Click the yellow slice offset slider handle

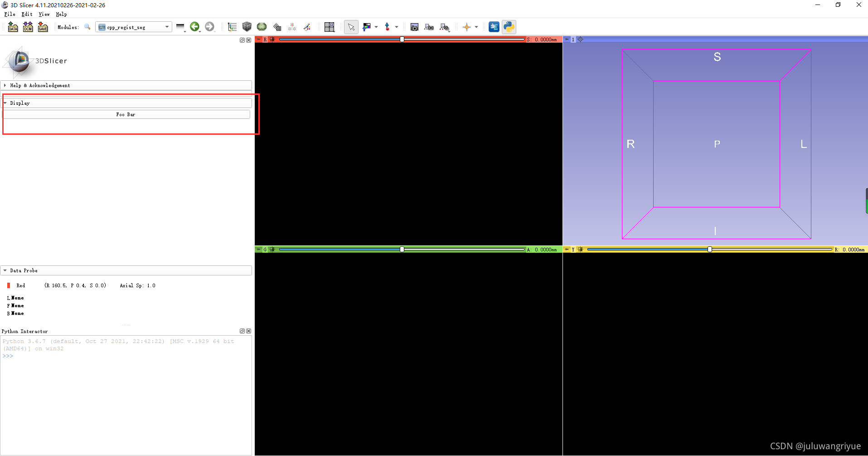click(x=710, y=250)
